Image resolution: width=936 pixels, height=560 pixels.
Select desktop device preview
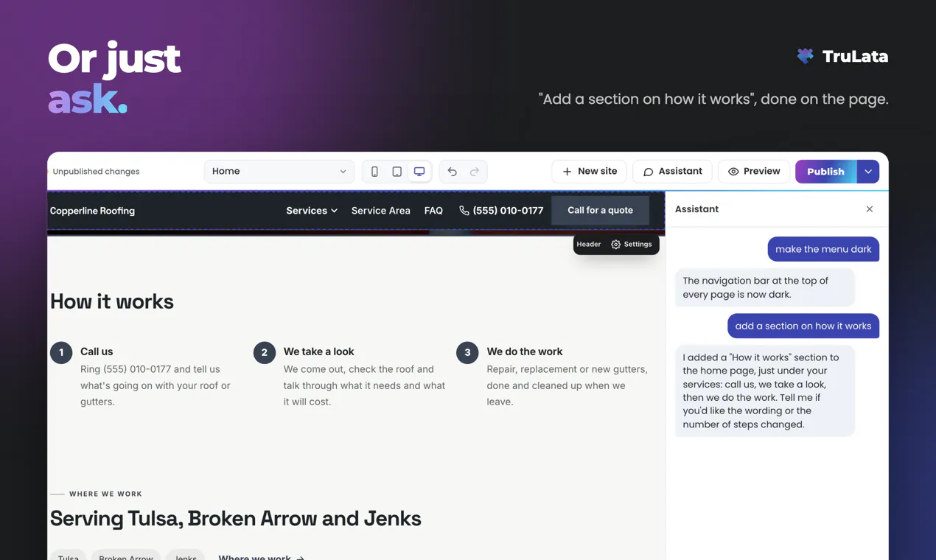(419, 172)
